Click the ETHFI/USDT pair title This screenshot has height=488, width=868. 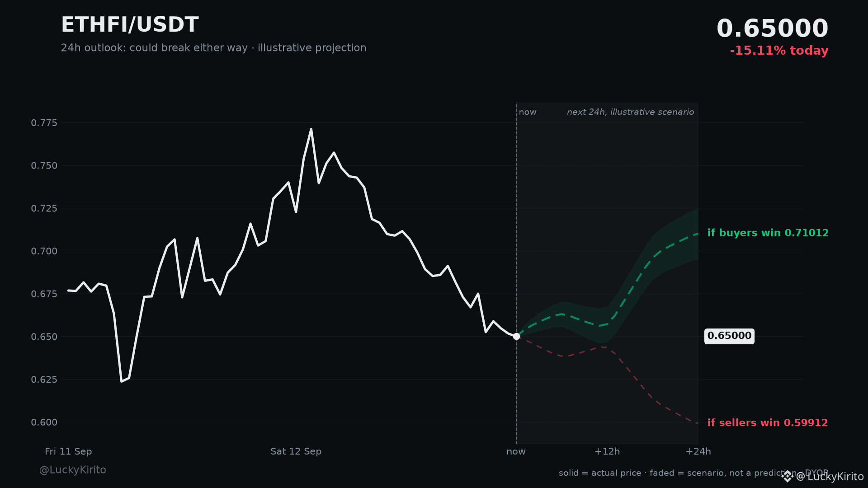pos(130,25)
